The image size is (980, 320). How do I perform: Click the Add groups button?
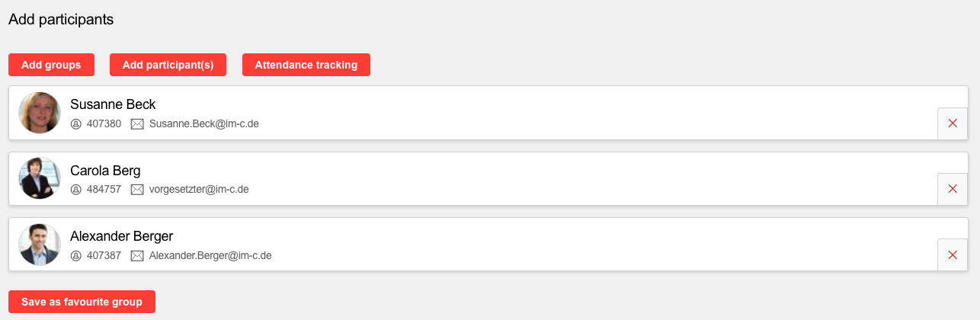click(x=51, y=65)
